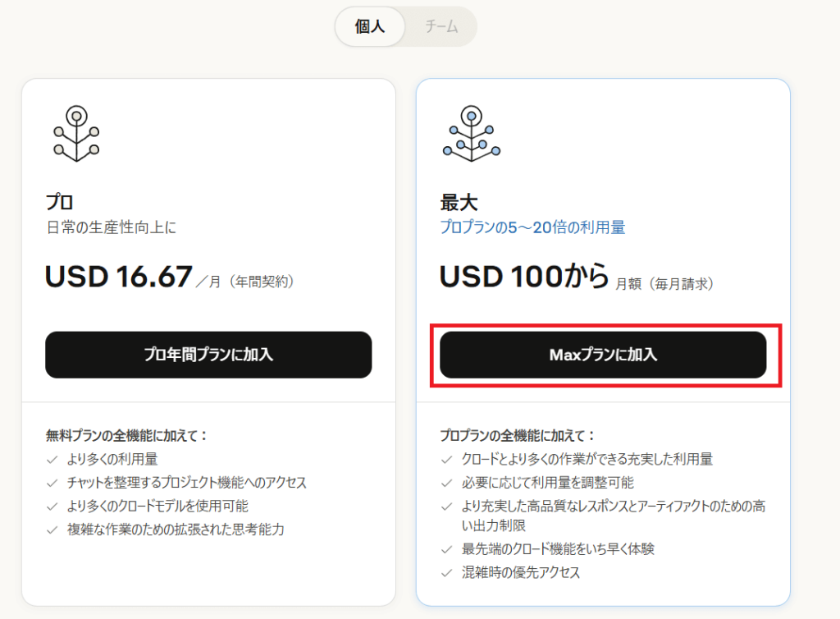Image resolution: width=840 pixels, height=619 pixels.
Task: Click the Max plan blue-dotted icon
Action: [471, 134]
